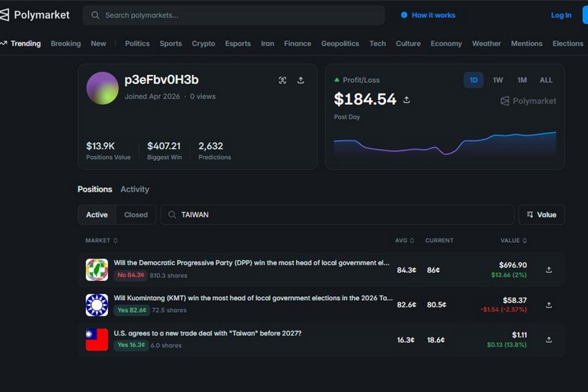Select the 1D profit/loss range
The width and height of the screenshot is (588, 392).
click(x=473, y=80)
